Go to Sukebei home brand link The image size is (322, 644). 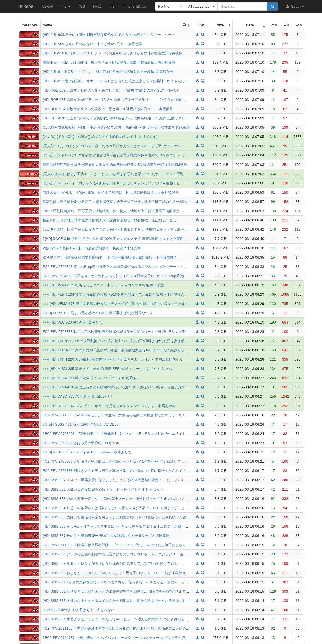26,6
